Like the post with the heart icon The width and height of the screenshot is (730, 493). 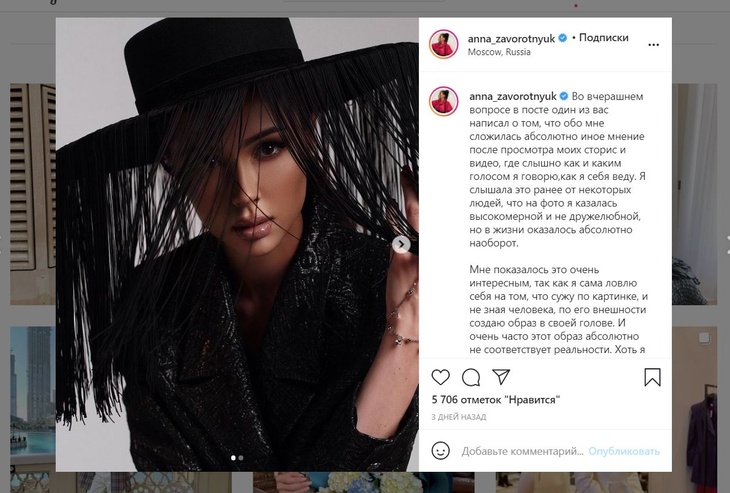[440, 377]
